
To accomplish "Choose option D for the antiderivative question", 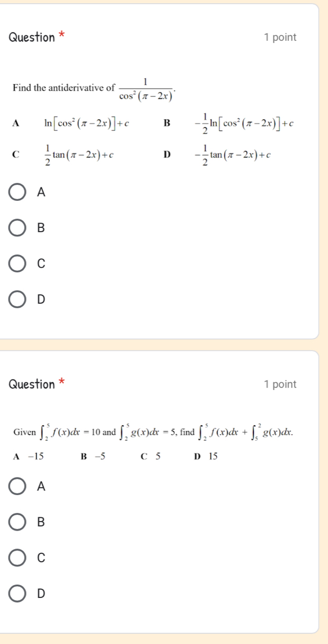I will [x=19, y=298].
